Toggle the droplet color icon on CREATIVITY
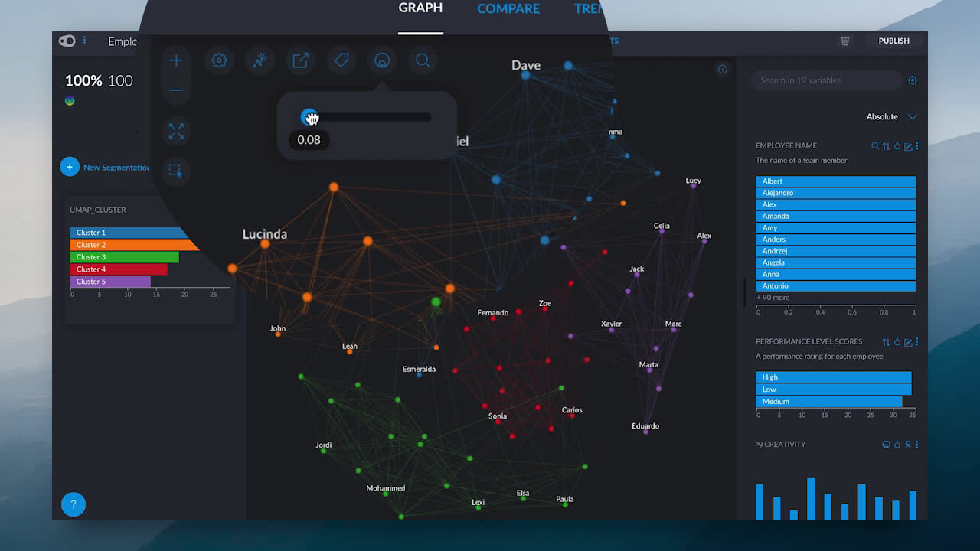 click(x=897, y=444)
